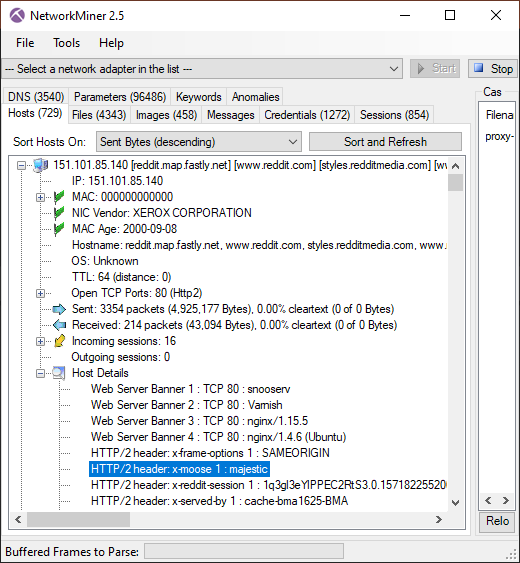Select the Outgoing sessions: 0 row

(121, 357)
